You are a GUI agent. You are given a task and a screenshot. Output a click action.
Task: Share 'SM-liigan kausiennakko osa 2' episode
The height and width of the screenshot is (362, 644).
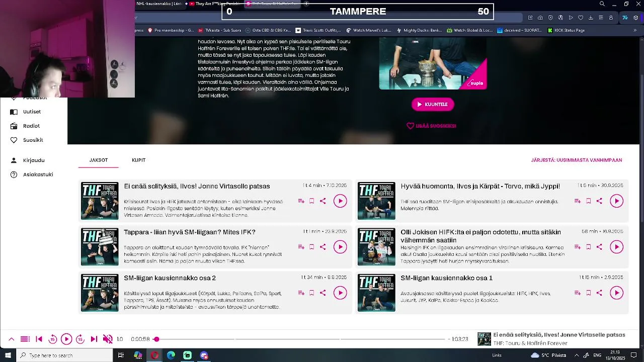pos(323,293)
